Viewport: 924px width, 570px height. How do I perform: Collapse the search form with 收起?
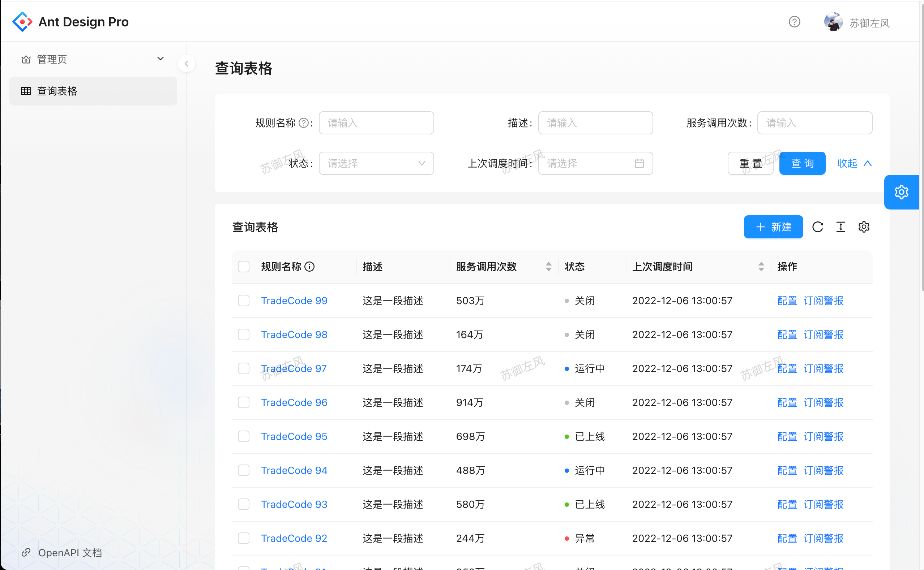click(x=854, y=163)
